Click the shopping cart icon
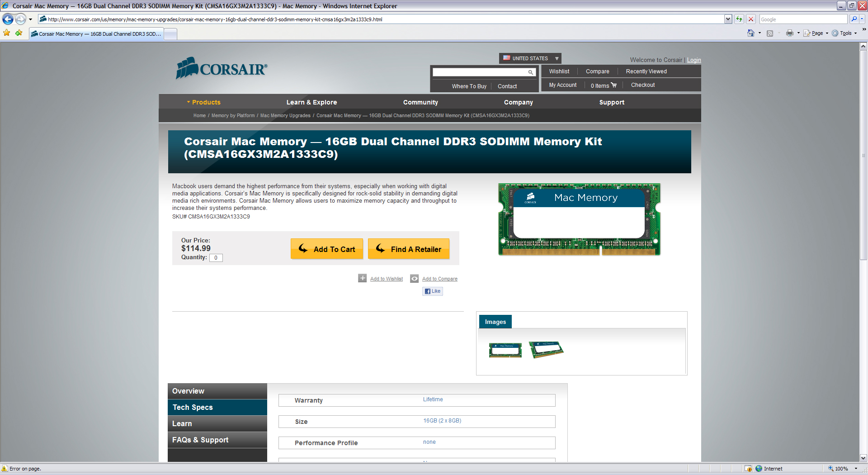The image size is (868, 475). 613,85
